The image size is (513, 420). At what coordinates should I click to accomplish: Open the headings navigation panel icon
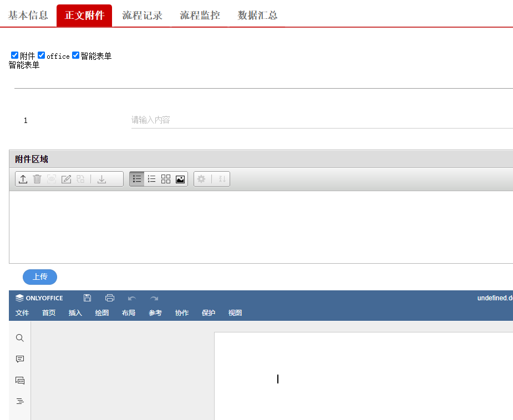pyautogui.click(x=20, y=401)
